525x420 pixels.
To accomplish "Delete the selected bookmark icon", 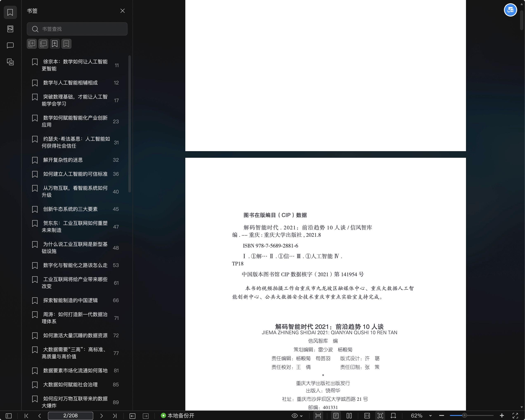I will click(x=66, y=44).
